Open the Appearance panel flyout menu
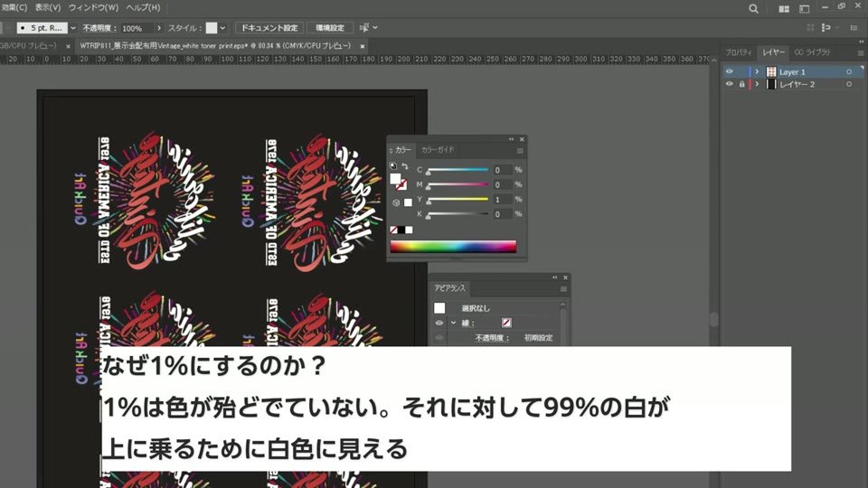The image size is (868, 488). pyautogui.click(x=563, y=289)
